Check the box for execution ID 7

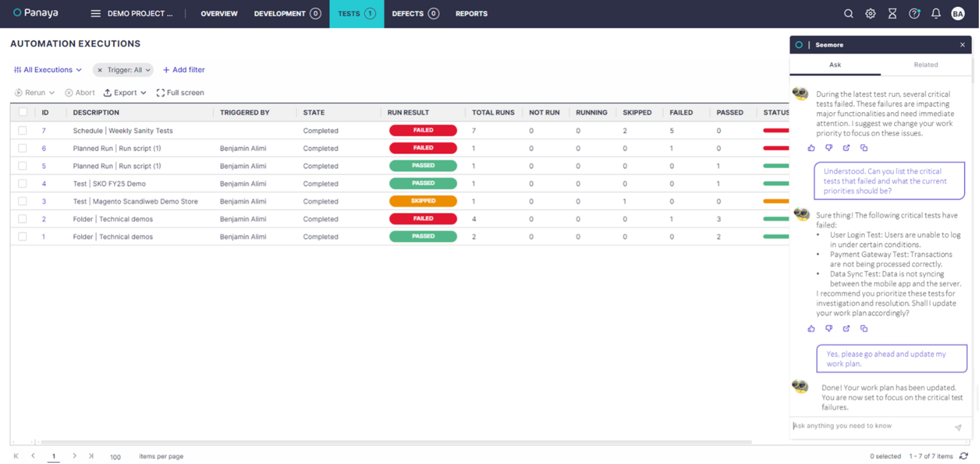[23, 131]
